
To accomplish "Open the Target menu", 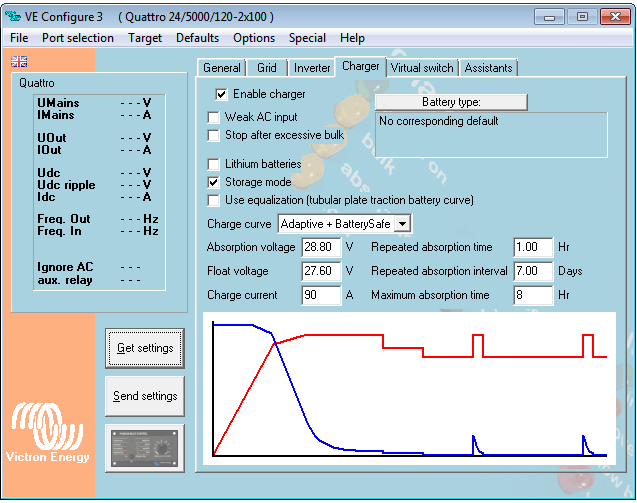I will [145, 38].
